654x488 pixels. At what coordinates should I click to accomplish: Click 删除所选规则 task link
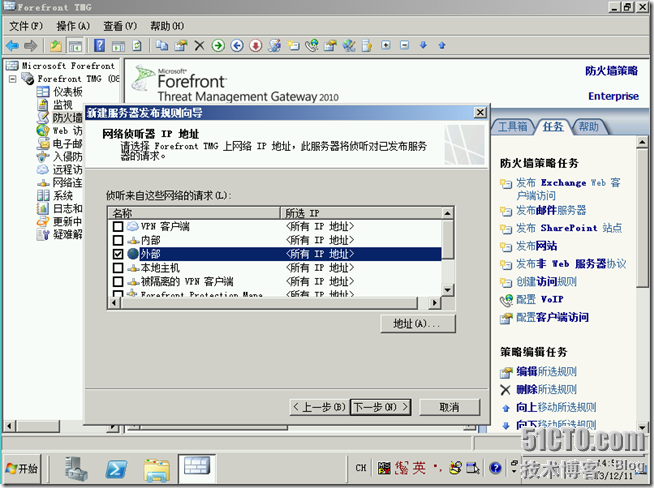[x=546, y=389]
